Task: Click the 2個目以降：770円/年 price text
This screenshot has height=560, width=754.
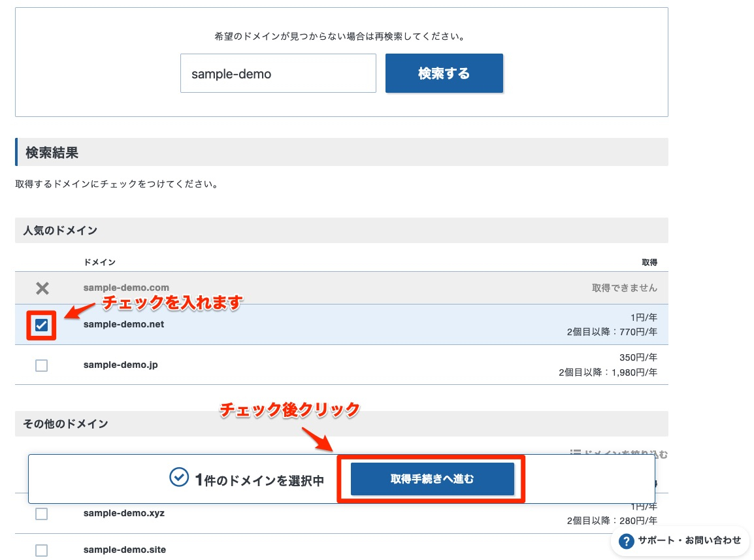Action: [612, 332]
